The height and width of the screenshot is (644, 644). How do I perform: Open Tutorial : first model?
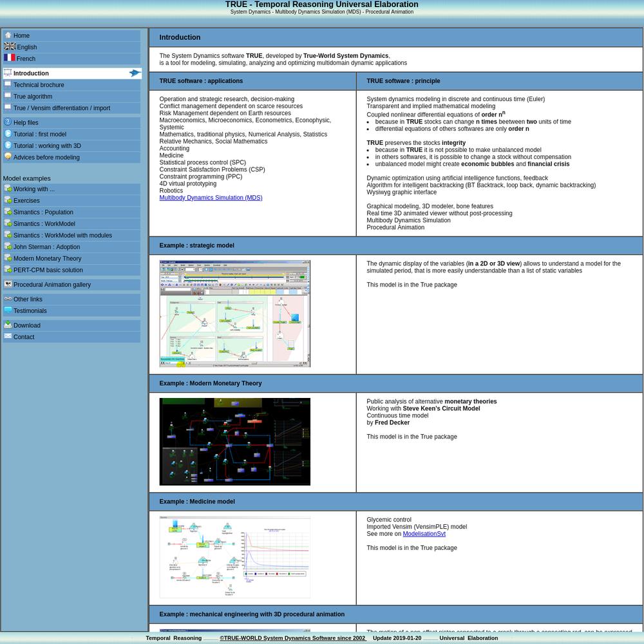tap(71, 134)
